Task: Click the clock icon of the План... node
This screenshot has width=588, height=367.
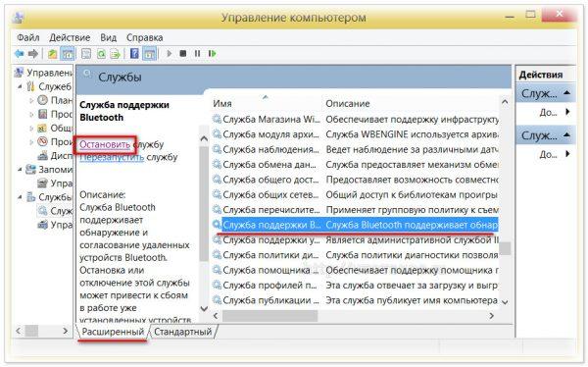Action: point(43,100)
